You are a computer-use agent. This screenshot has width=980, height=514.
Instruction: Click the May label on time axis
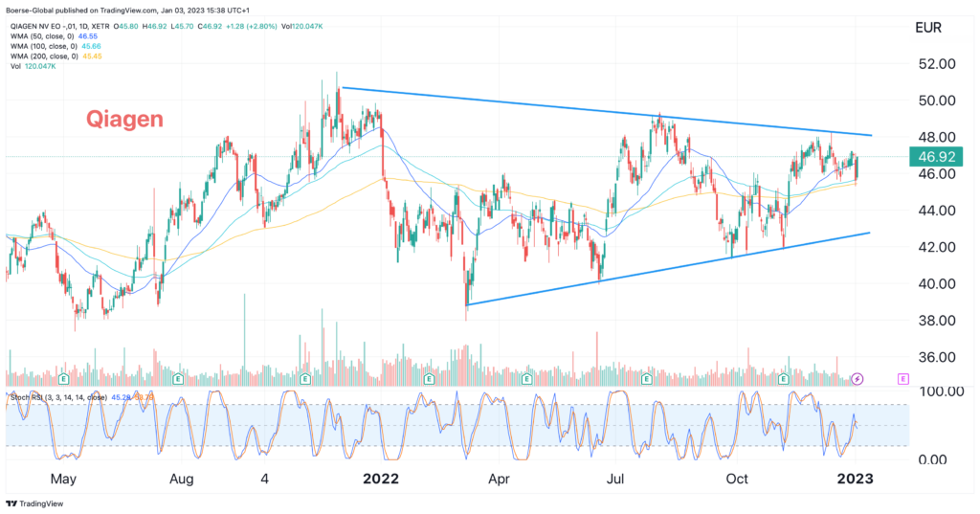click(x=63, y=479)
